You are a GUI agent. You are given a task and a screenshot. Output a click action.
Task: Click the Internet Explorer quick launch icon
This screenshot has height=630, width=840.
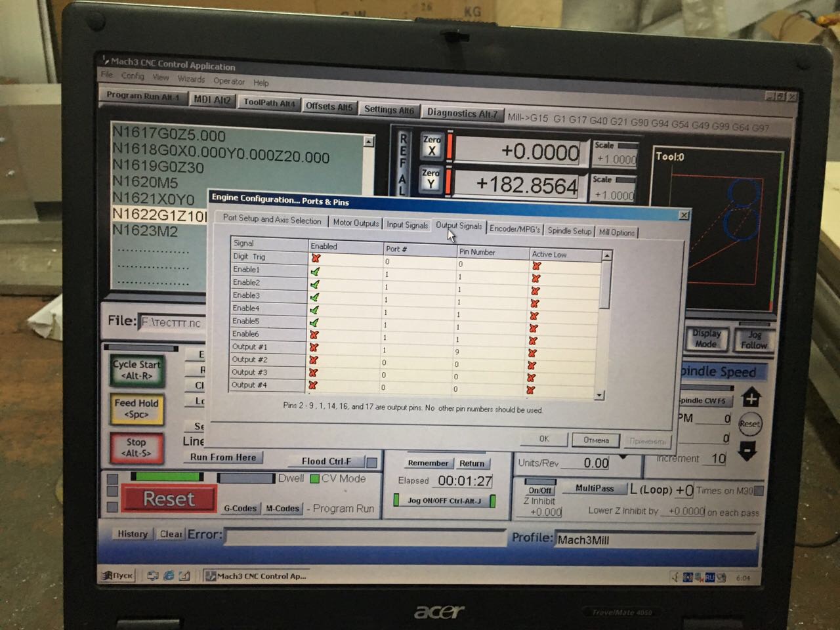point(169,576)
